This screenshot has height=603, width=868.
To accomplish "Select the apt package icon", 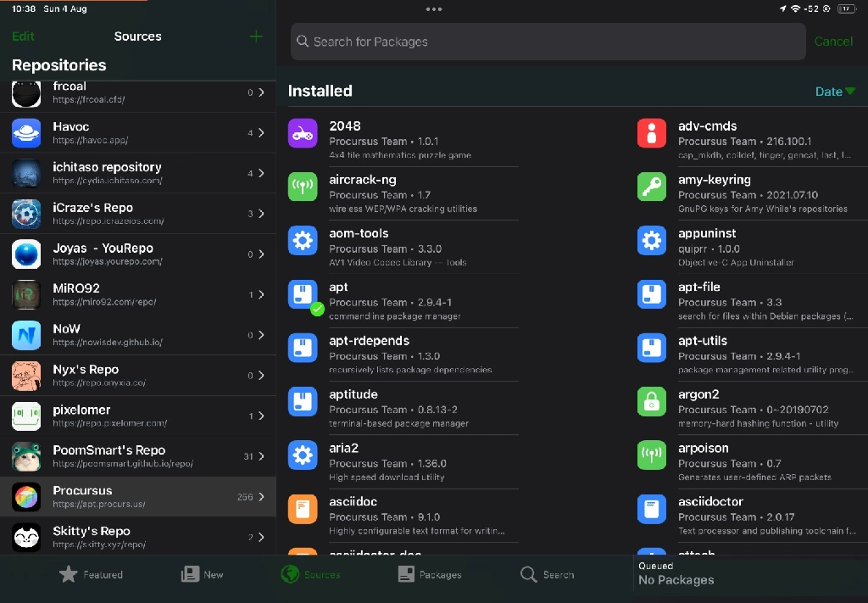I will coord(303,294).
